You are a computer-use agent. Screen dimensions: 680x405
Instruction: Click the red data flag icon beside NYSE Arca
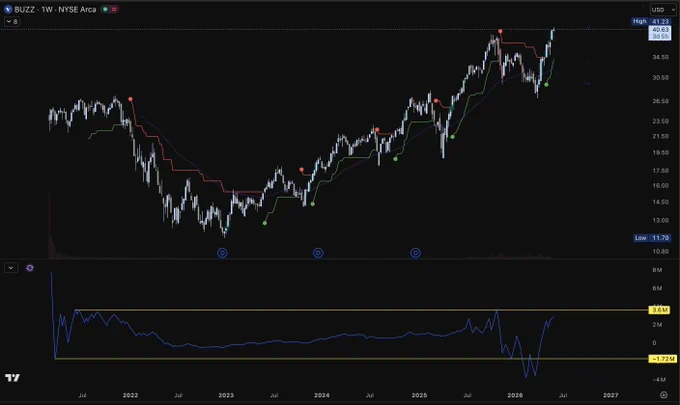[114, 9]
